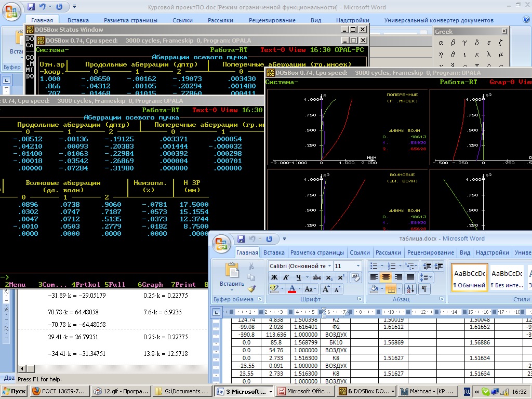Open the Вставка tab in таблица.docx
The width and height of the screenshot is (532, 399).
coord(274,252)
